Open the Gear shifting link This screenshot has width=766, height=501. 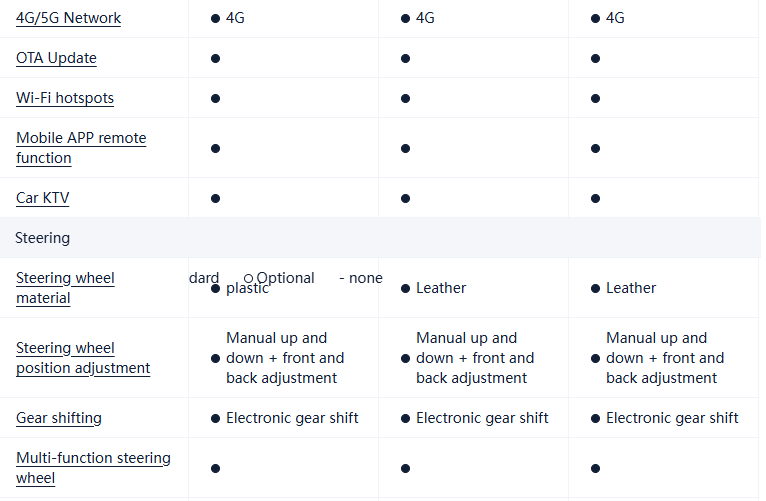(x=59, y=418)
